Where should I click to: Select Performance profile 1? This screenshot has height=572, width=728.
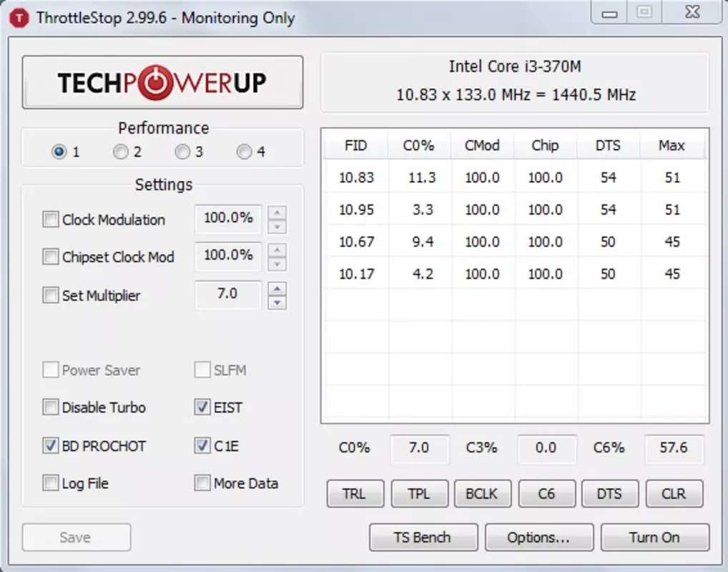[59, 152]
